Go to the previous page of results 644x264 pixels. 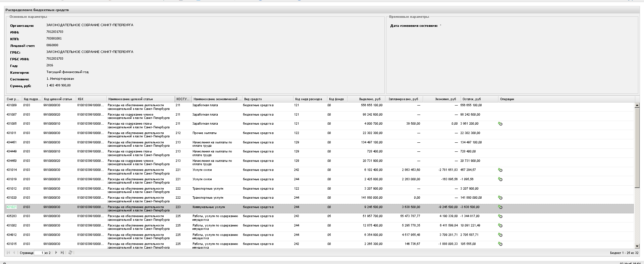click(14, 253)
